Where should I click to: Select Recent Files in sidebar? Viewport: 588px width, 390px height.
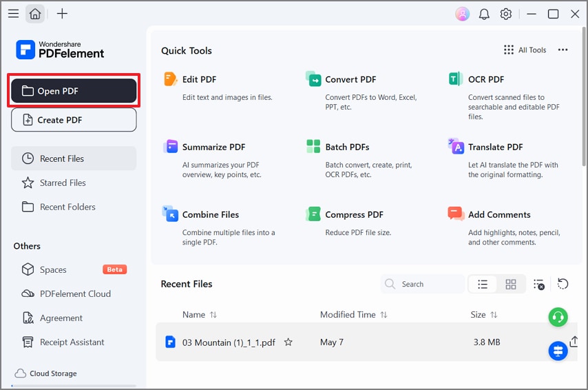74,158
